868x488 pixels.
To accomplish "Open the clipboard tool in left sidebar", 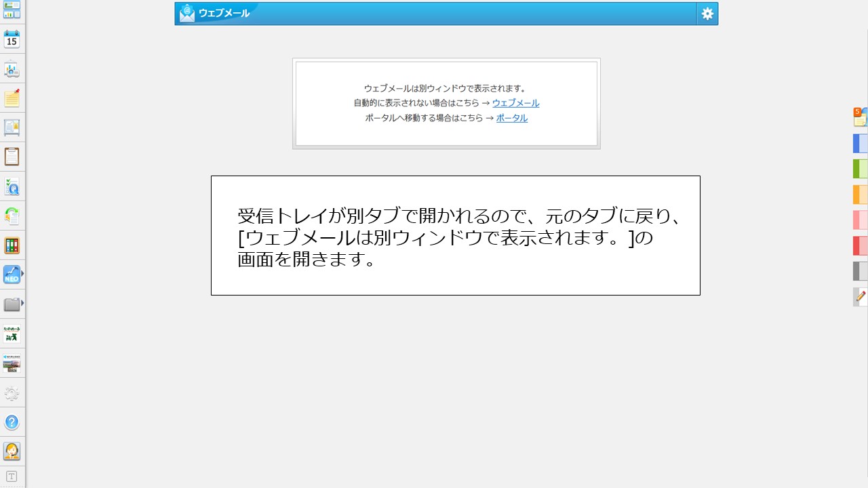I will (x=12, y=156).
